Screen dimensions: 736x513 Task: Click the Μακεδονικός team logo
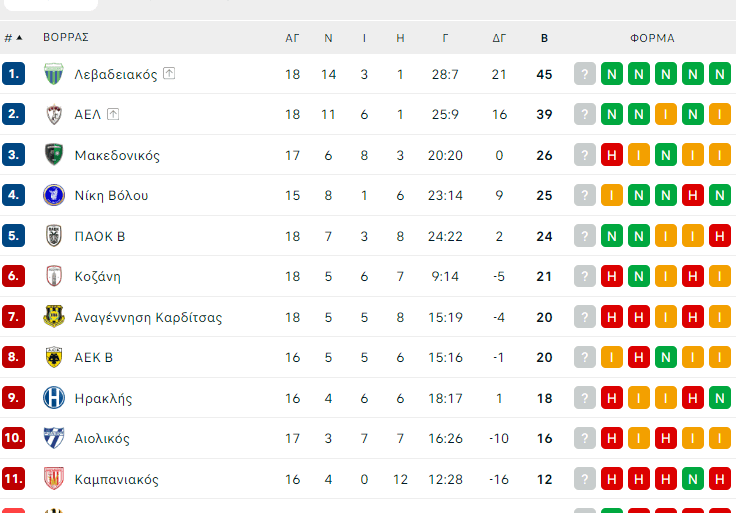point(54,155)
